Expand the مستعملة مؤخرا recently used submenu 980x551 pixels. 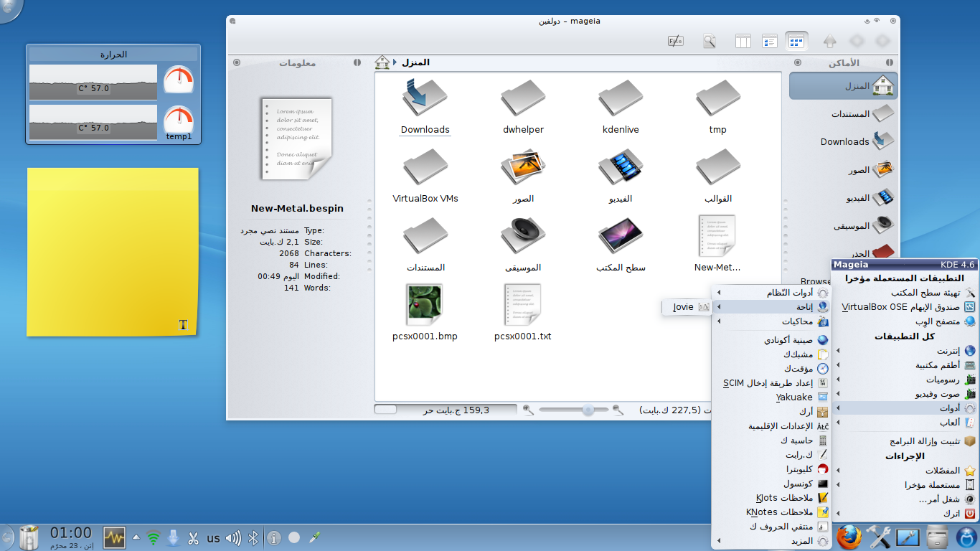point(905,485)
